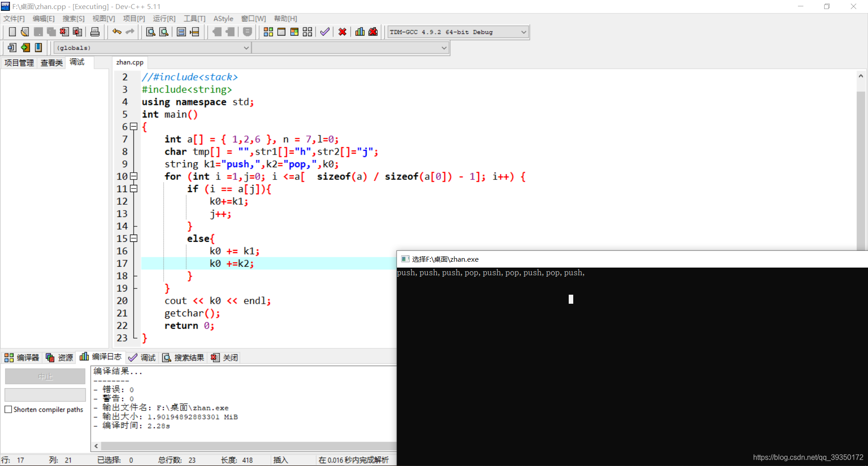Screen dimensions: 868x466
Task: Collapse the else block fold at line 15
Action: click(x=134, y=238)
